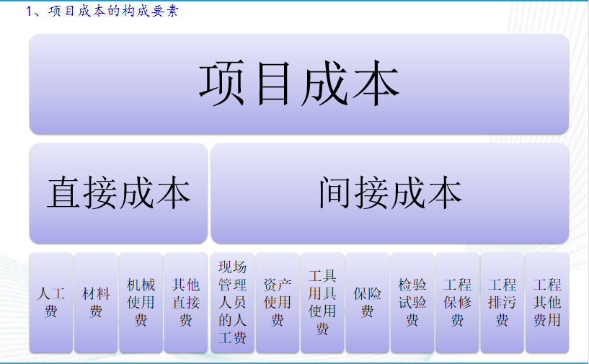589x364 pixels.
Task: Click the 机械使用费 box
Action: tap(141, 303)
